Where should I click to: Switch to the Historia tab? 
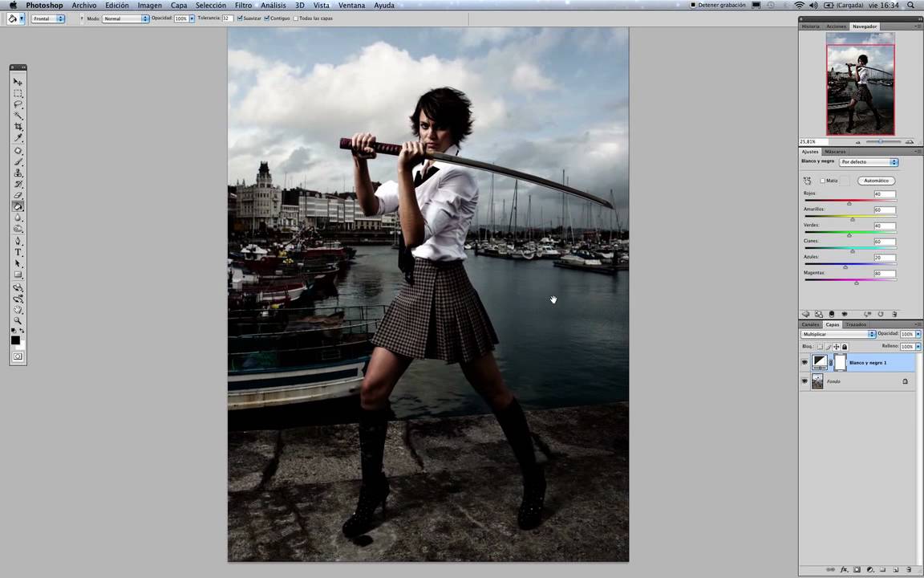tap(810, 26)
